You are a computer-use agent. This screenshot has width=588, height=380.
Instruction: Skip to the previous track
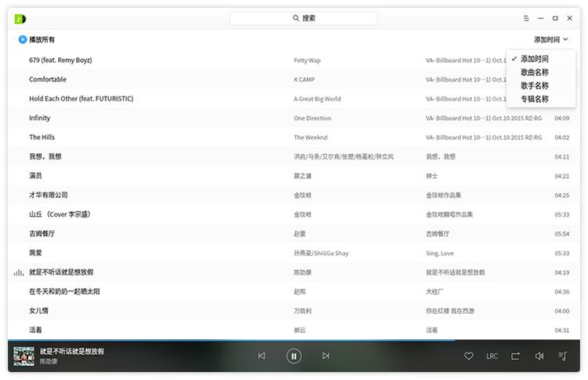pos(261,356)
